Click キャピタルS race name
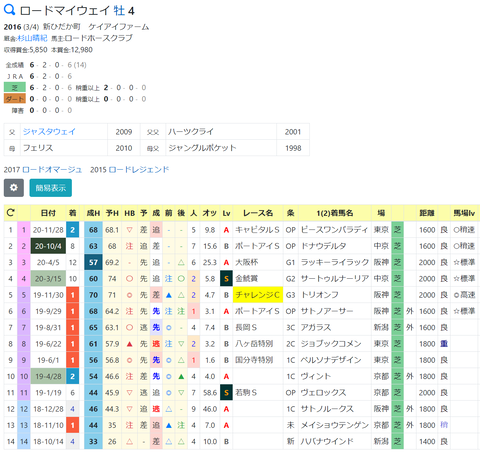The height and width of the screenshot is (454, 480). (x=257, y=230)
